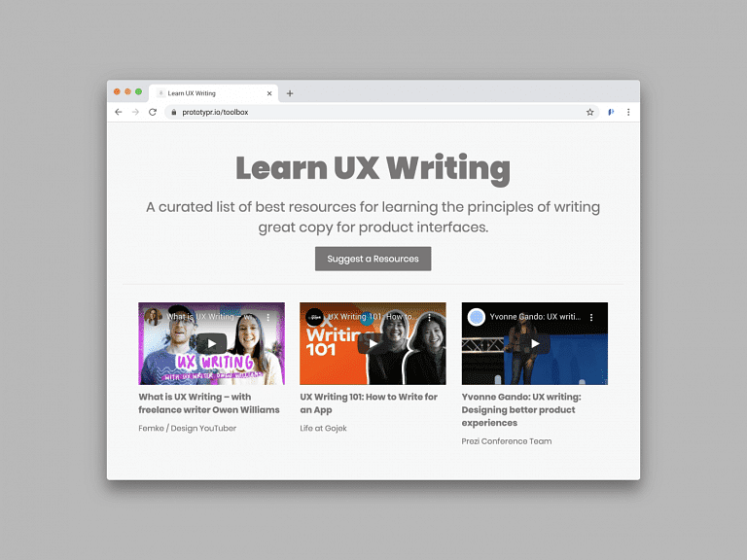Open options menu on Yvonne Gando video
This screenshot has height=560, width=747.
coord(591,317)
